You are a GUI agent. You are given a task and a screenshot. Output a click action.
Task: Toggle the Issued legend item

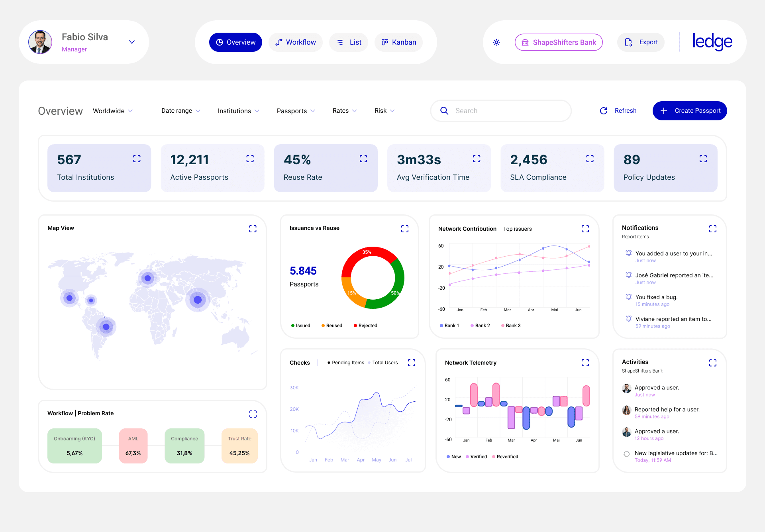click(301, 326)
